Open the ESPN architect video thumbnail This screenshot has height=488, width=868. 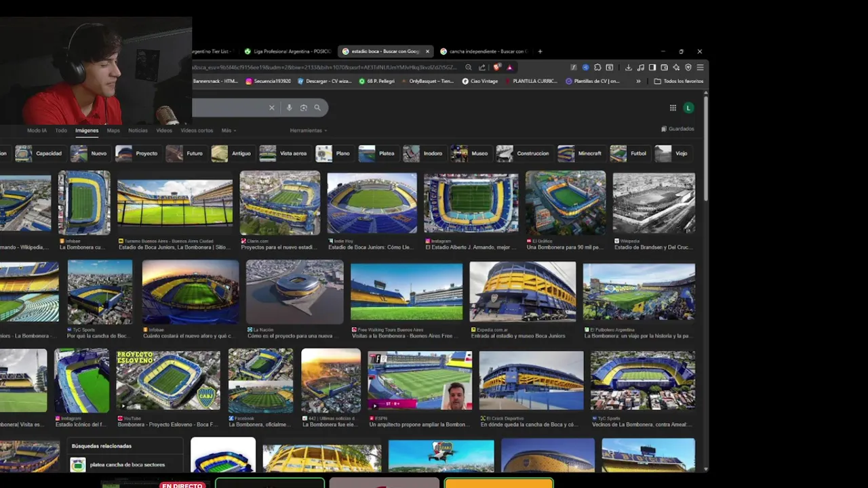pyautogui.click(x=420, y=380)
